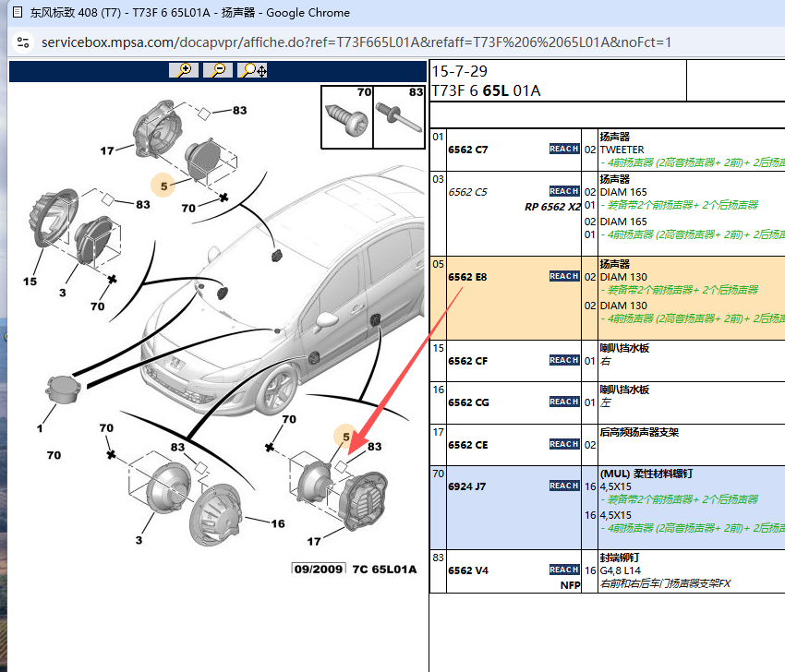The width and height of the screenshot is (785, 672).
Task: Click the servicebox URL address field
Action: click(356, 42)
